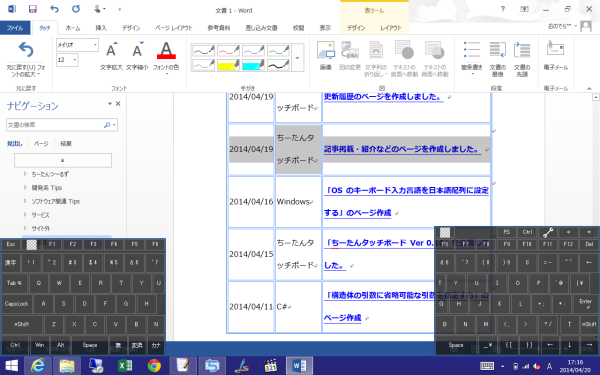Expand ちーたんつーるず heading in navigation
The image size is (600, 375).
[25, 174]
